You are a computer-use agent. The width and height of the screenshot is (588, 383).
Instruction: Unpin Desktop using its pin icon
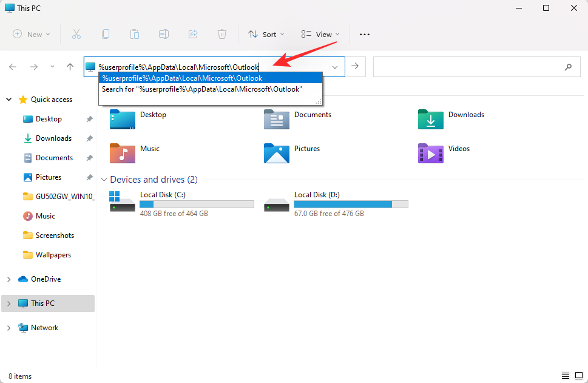(x=89, y=120)
